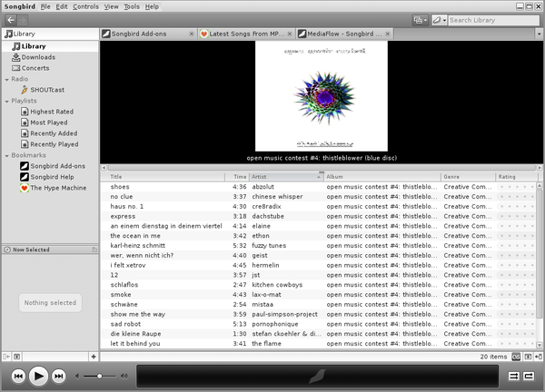This screenshot has height=392, width=545.
Task: Open the Recently Played playlist
Action: 50,144
